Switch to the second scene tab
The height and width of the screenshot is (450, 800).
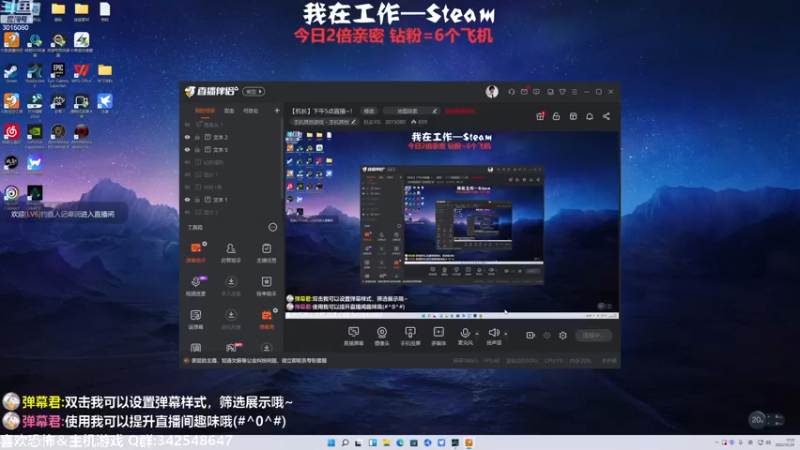pyautogui.click(x=229, y=111)
